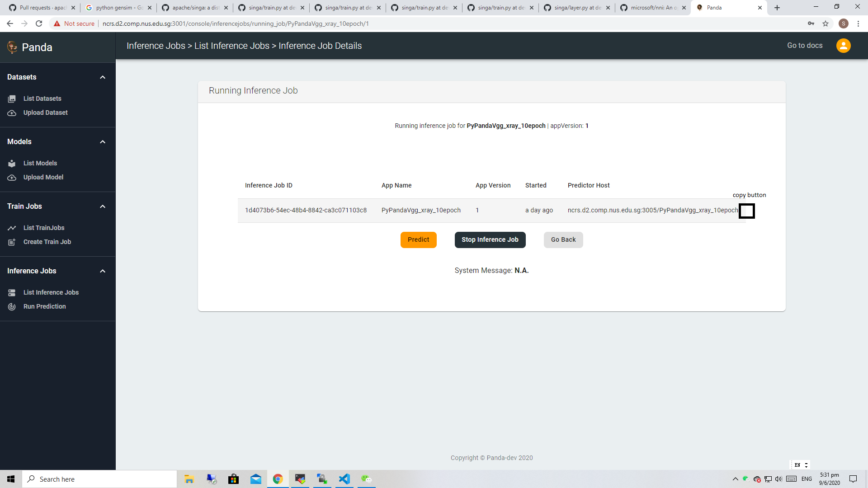Click the Create Train Job icon
Viewport: 868px width, 488px height.
click(11, 242)
